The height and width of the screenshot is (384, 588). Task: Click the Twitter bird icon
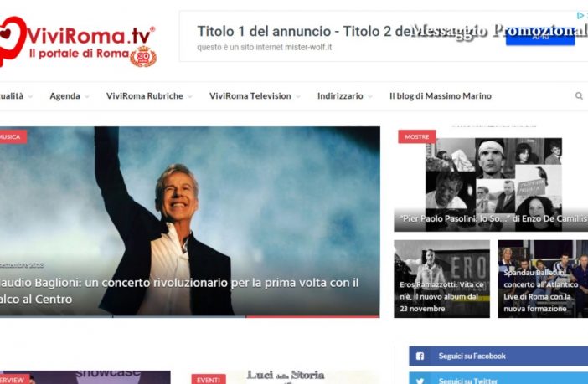pos(420,381)
